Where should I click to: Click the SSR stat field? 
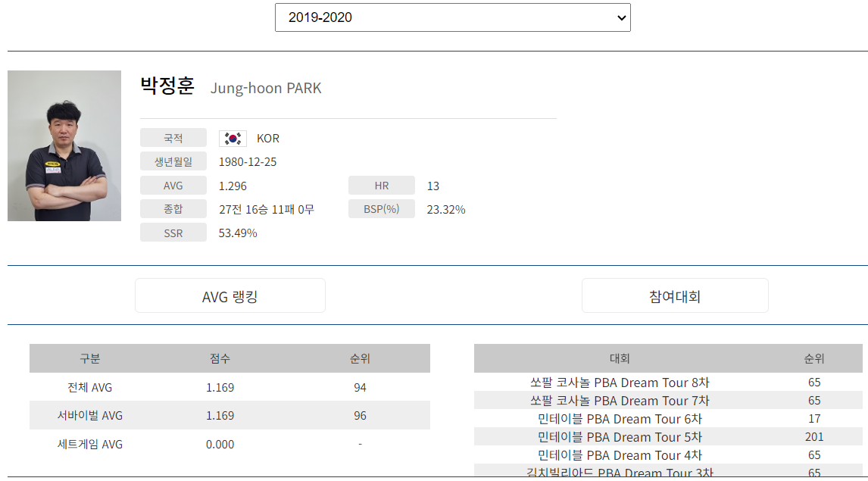[x=173, y=233]
